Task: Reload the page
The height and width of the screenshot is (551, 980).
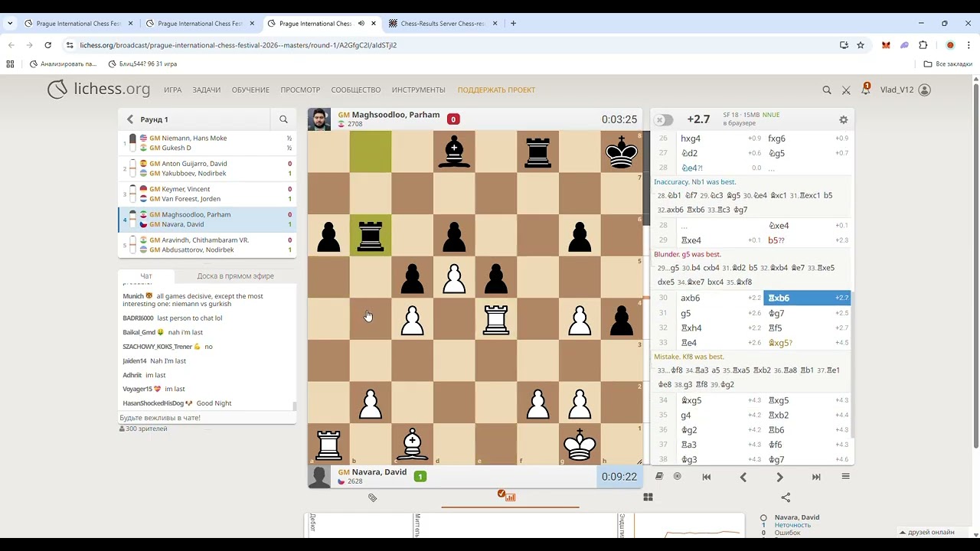Action: 47,45
